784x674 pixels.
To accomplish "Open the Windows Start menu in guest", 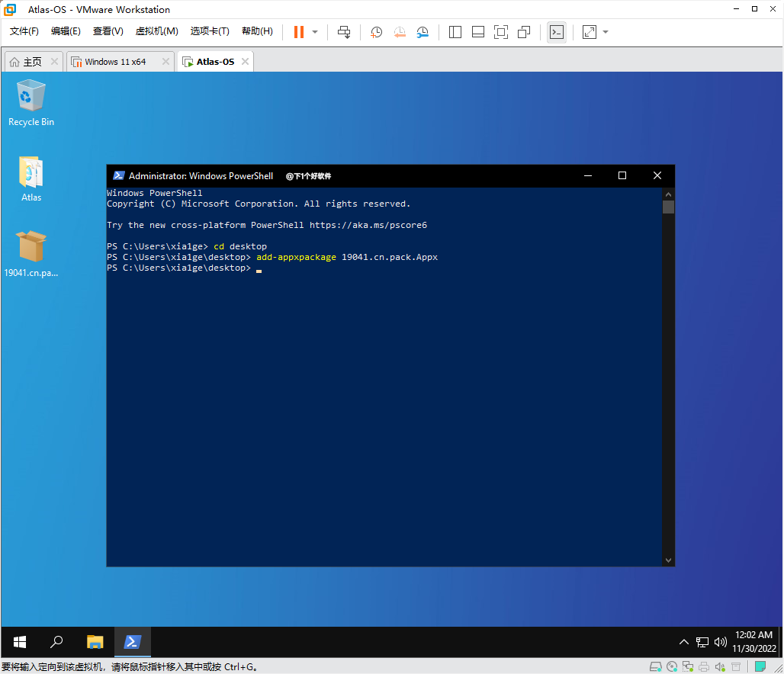I will tap(20, 642).
